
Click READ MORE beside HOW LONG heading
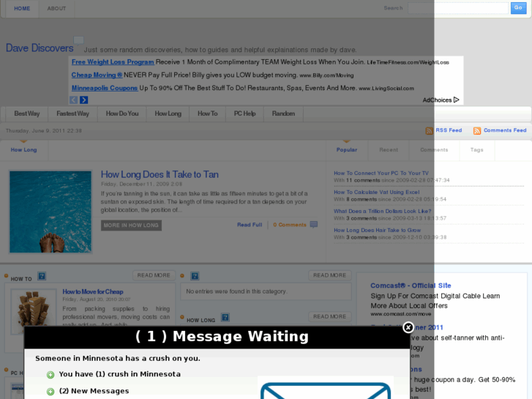329,316
